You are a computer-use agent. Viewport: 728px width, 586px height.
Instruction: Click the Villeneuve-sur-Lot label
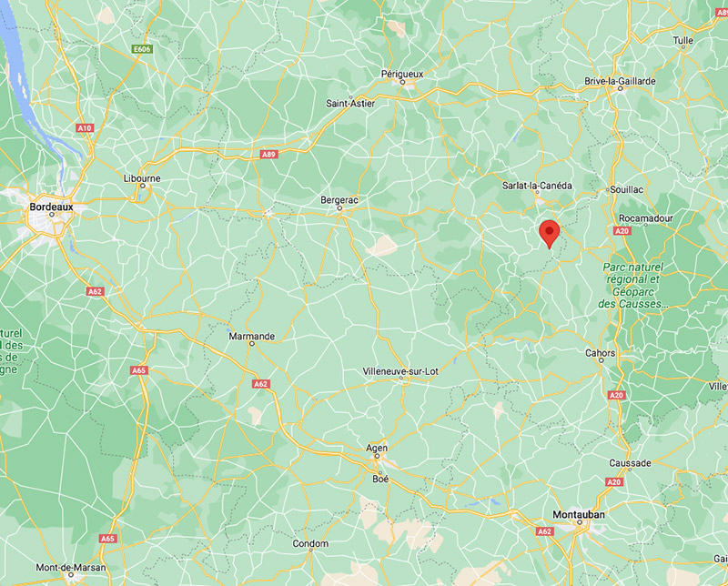click(400, 371)
